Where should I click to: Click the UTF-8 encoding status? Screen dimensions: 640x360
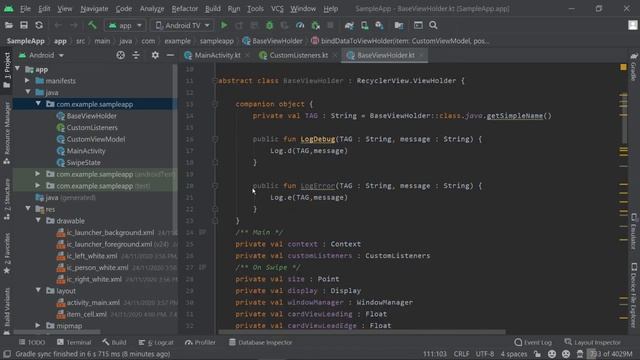click(485, 354)
